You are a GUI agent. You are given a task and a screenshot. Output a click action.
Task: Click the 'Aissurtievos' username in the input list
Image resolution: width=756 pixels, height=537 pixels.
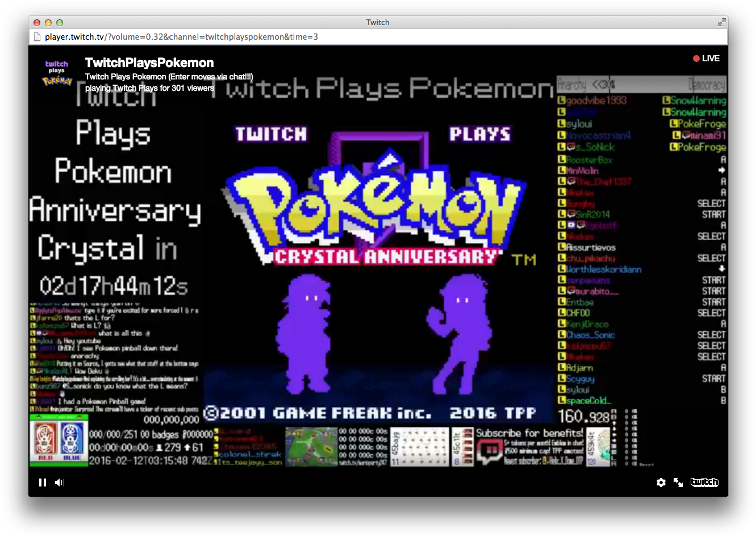pos(591,247)
